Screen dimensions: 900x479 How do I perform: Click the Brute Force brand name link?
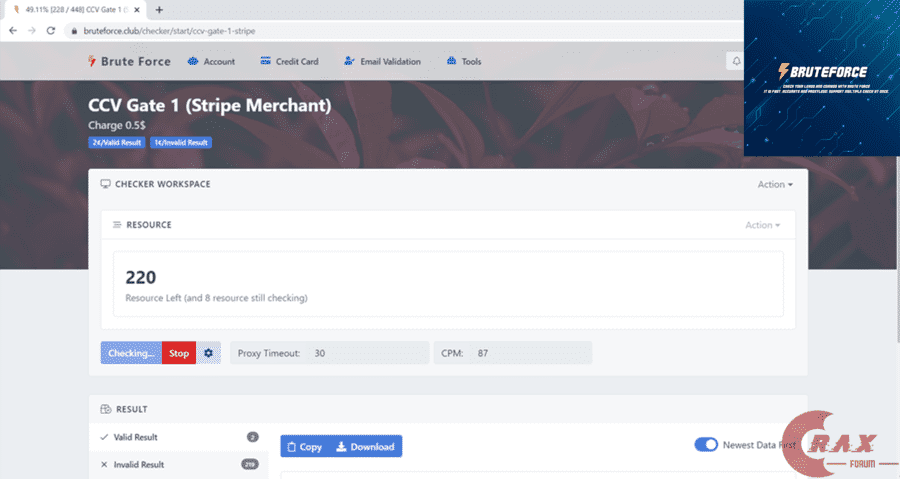click(x=136, y=61)
